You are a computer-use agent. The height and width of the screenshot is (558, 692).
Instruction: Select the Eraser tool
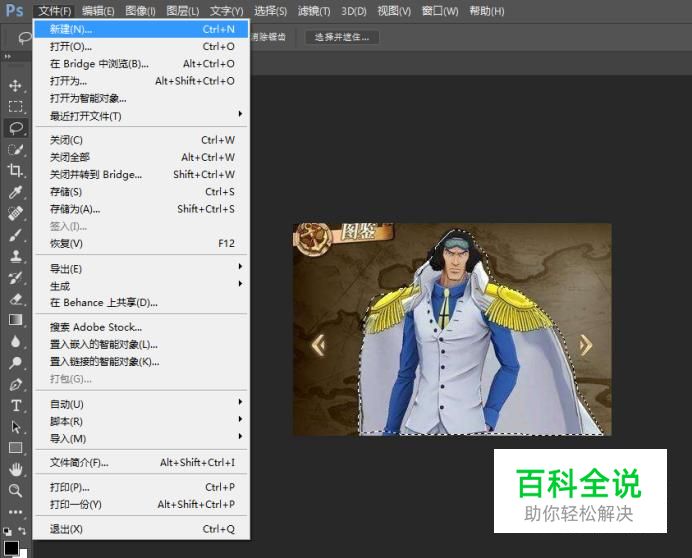[x=15, y=299]
